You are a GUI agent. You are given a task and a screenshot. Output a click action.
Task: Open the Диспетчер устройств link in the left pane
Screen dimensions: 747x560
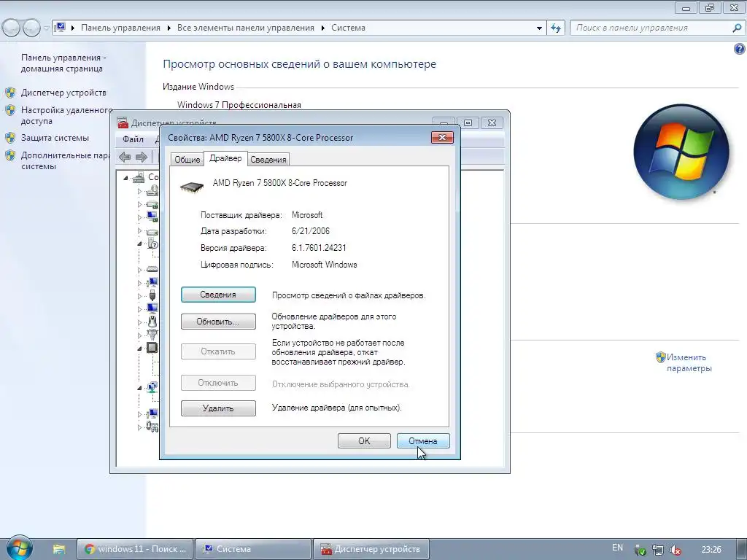pos(63,93)
